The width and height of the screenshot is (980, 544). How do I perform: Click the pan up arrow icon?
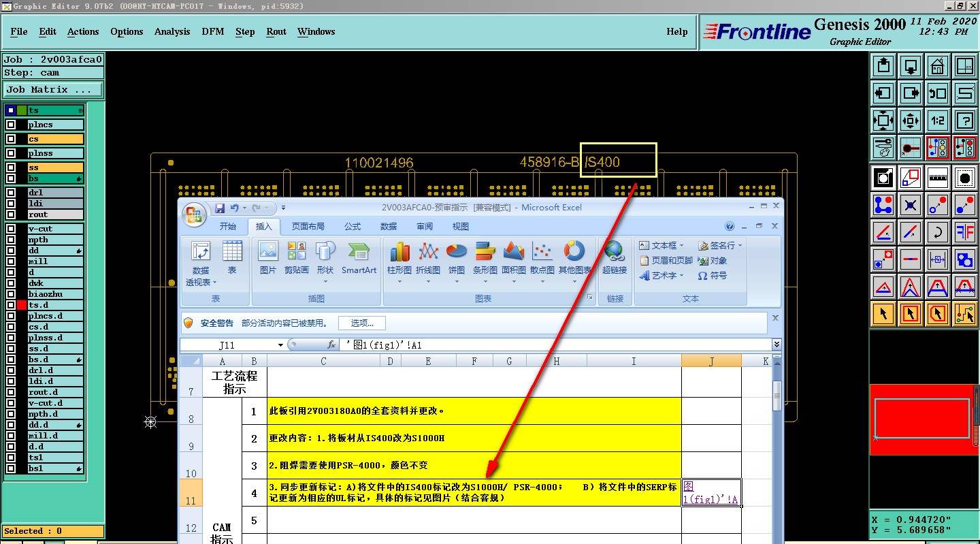(x=883, y=66)
